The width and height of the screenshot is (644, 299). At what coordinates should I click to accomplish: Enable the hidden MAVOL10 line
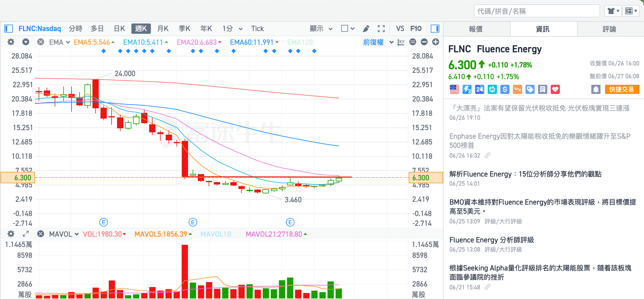coord(216,234)
